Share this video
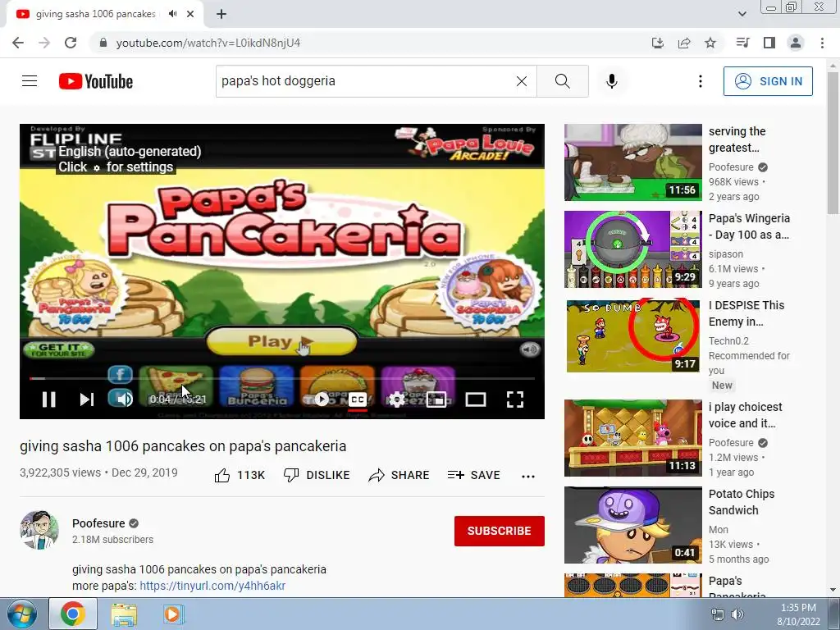Image resolution: width=840 pixels, height=630 pixels. 399,475
